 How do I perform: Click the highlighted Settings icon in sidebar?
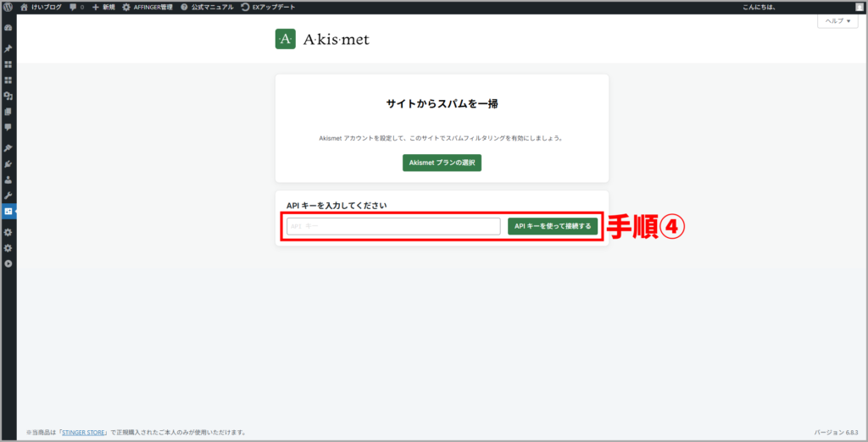[8, 211]
